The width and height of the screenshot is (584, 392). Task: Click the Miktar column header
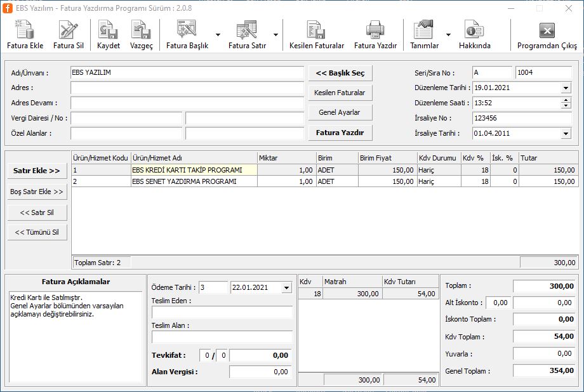(x=286, y=158)
